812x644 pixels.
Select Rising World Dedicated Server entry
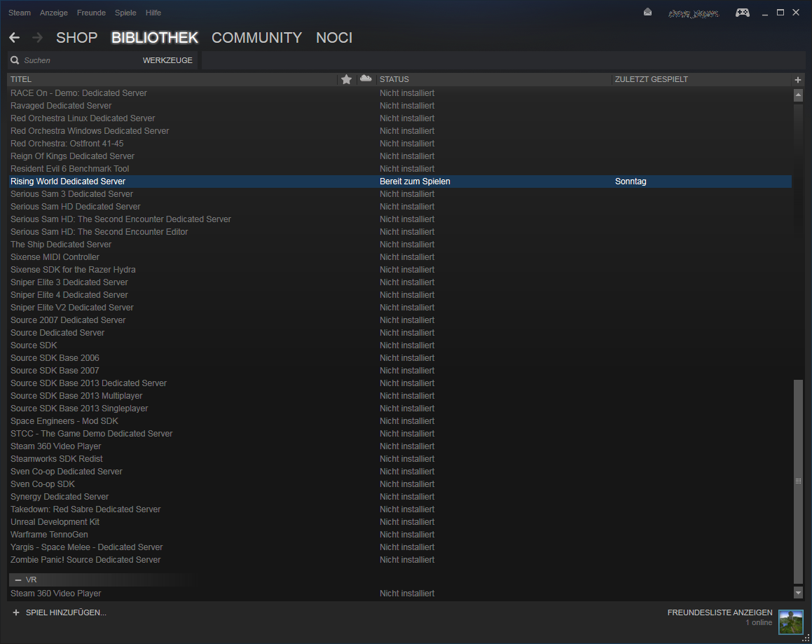68,181
